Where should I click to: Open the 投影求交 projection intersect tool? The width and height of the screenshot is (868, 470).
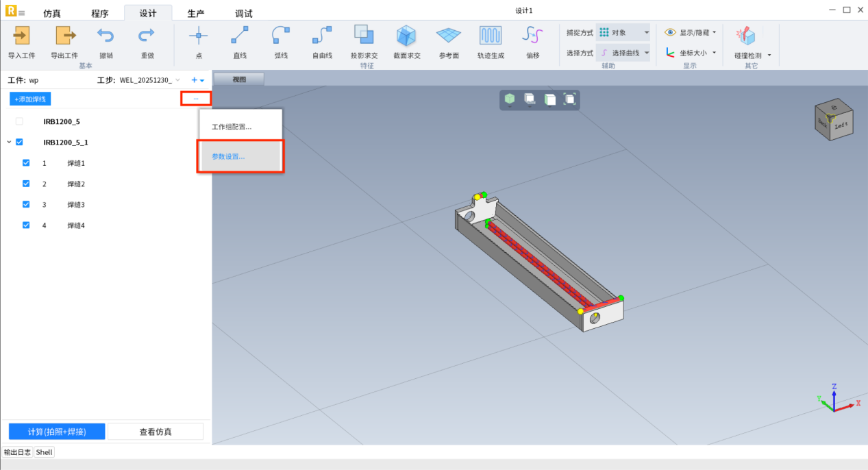(x=364, y=36)
